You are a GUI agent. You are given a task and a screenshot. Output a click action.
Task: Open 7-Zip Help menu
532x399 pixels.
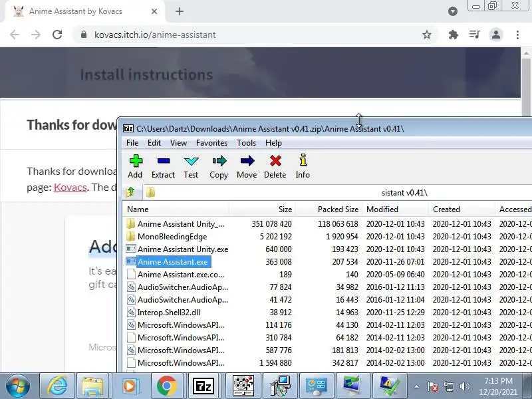(x=273, y=143)
